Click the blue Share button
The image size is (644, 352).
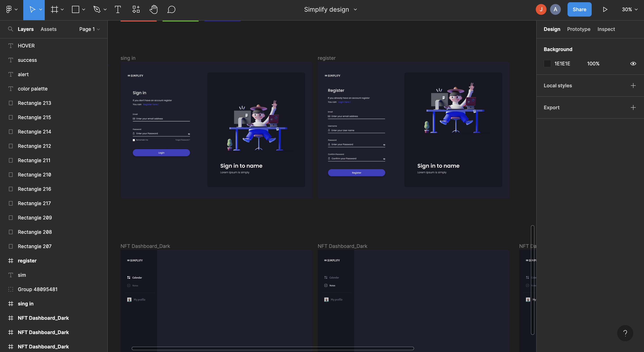579,9
